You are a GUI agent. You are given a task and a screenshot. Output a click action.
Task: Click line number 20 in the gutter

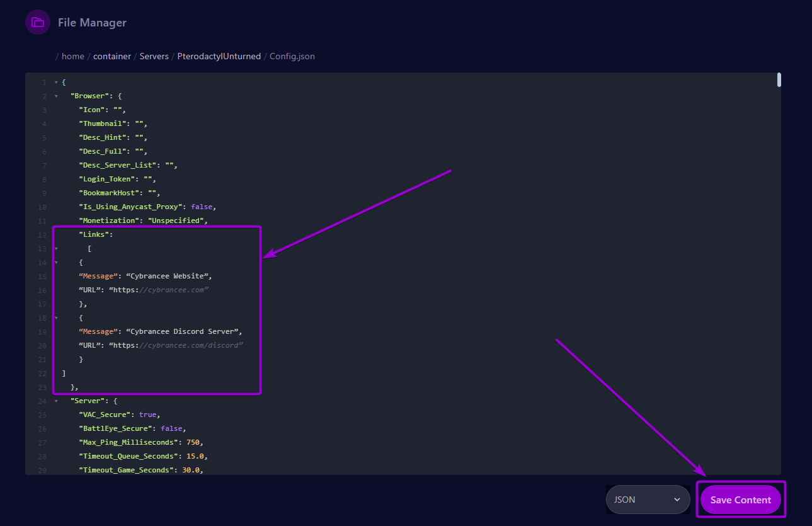[42, 345]
